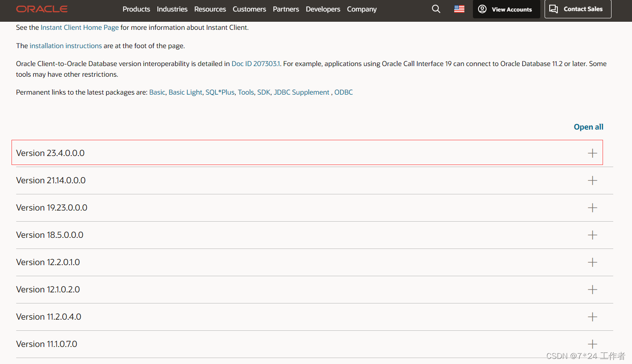Follow the installation instructions link

[66, 46]
